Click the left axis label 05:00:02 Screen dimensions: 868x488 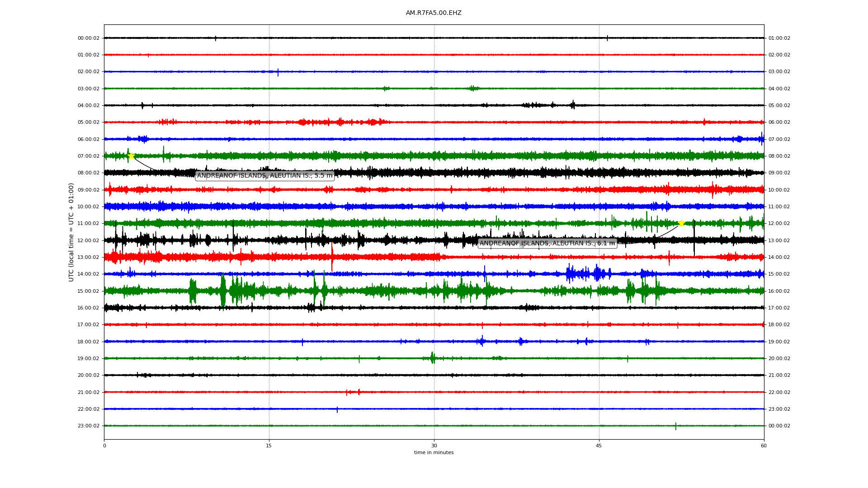tap(89, 122)
